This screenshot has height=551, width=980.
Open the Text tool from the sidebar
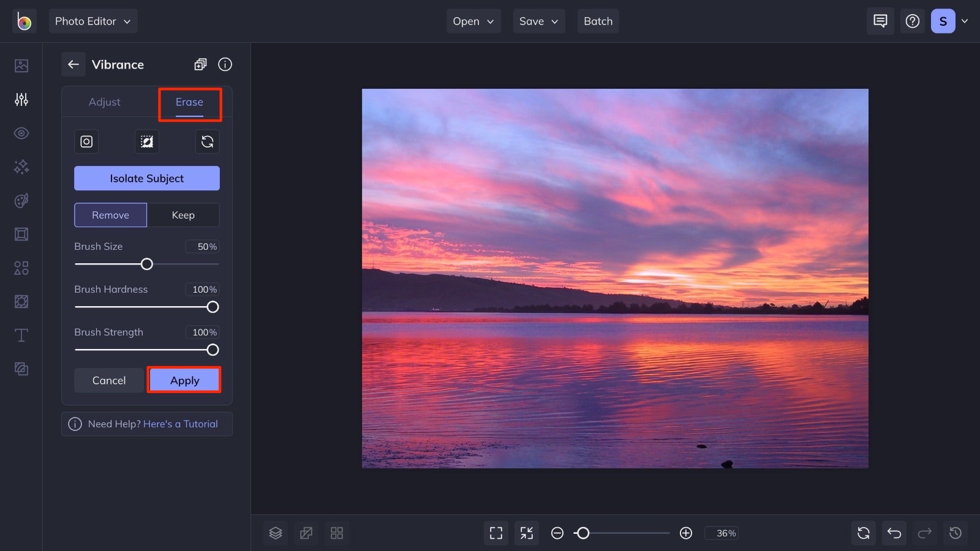tap(21, 335)
